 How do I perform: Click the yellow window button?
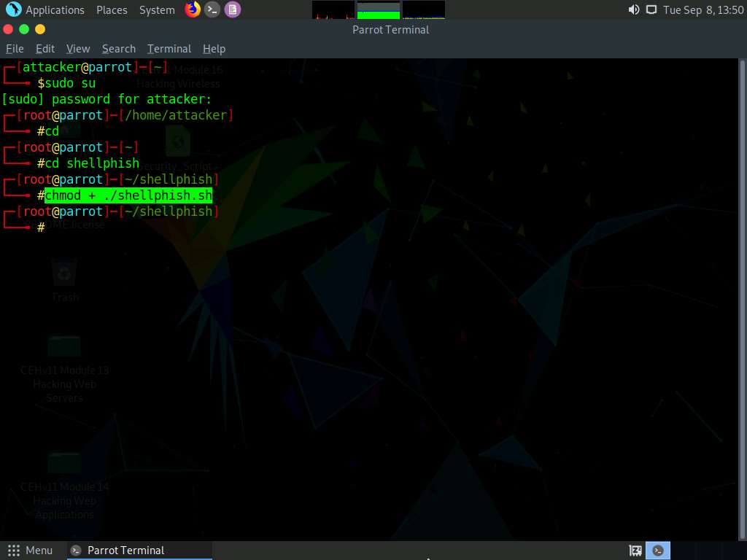click(40, 29)
